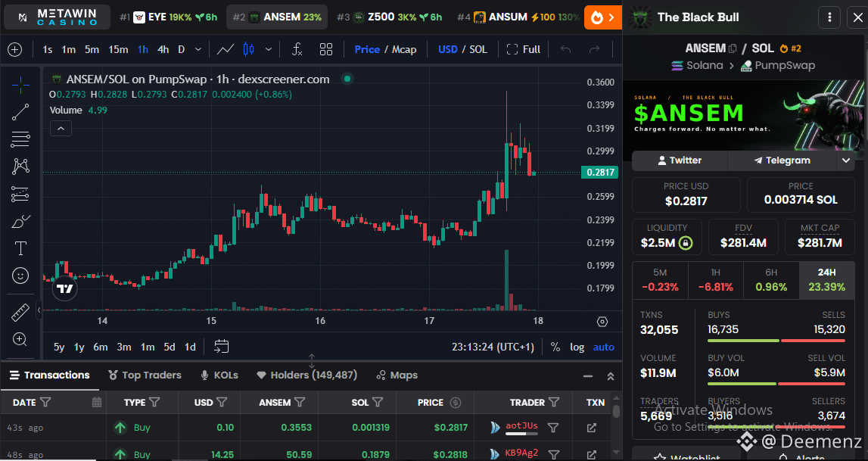Open the Twitter link button
The image size is (868, 461).
point(680,160)
